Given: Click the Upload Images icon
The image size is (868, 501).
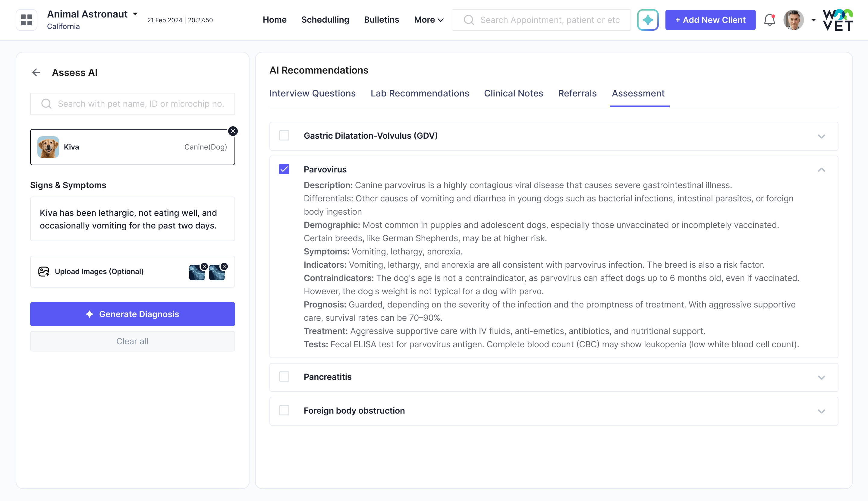Looking at the screenshot, I should pos(44,272).
